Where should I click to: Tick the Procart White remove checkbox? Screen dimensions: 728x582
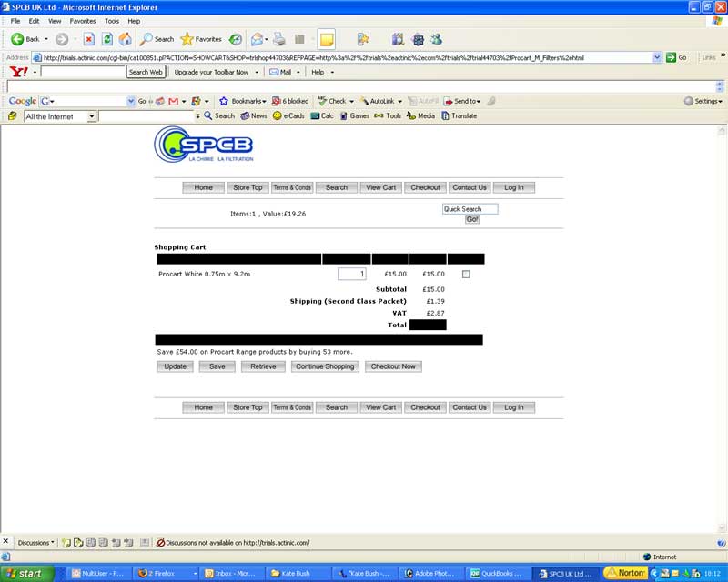(x=467, y=274)
